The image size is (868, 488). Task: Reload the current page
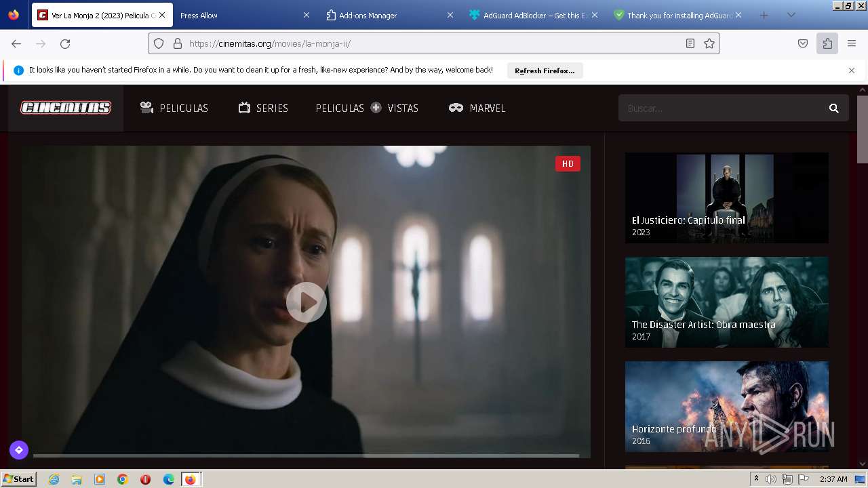click(65, 43)
